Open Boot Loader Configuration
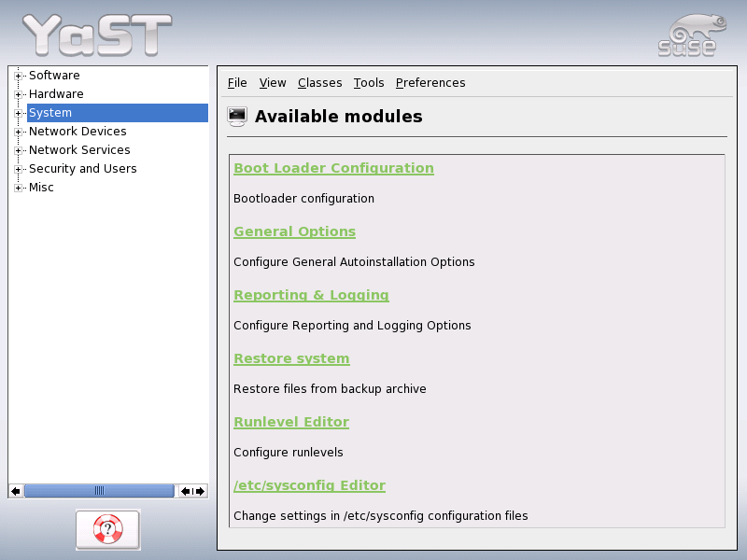 tap(333, 168)
